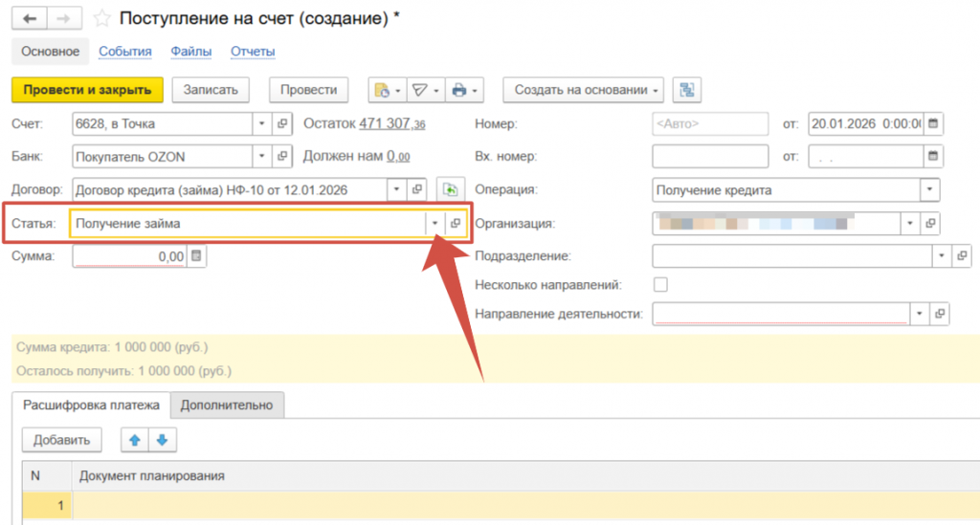Screen dimensions: 980x525
Task: Expand the Операция dropdown list
Action: (930, 190)
